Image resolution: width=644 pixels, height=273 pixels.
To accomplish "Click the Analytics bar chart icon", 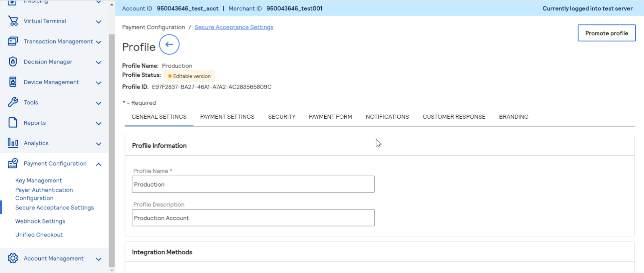I will (13, 143).
